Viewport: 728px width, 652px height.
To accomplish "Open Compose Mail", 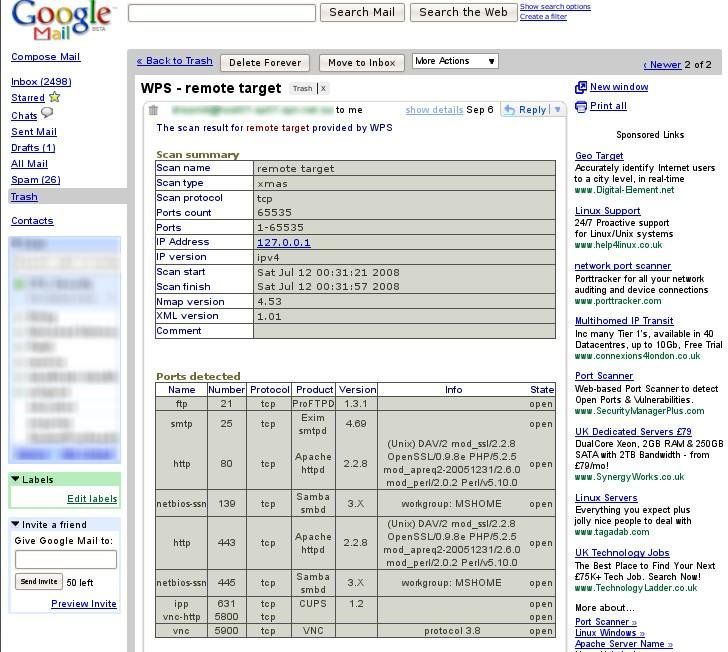I will (46, 57).
